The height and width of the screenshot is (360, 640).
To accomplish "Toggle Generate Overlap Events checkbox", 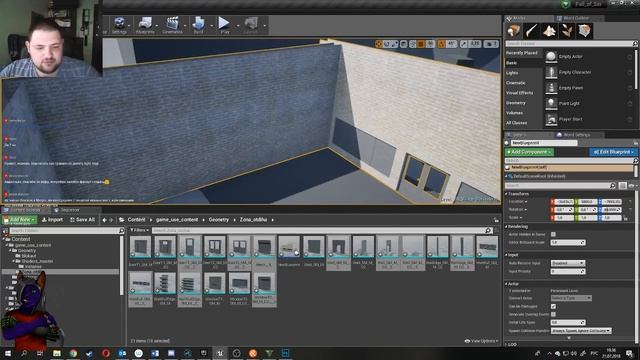I will [553, 314].
